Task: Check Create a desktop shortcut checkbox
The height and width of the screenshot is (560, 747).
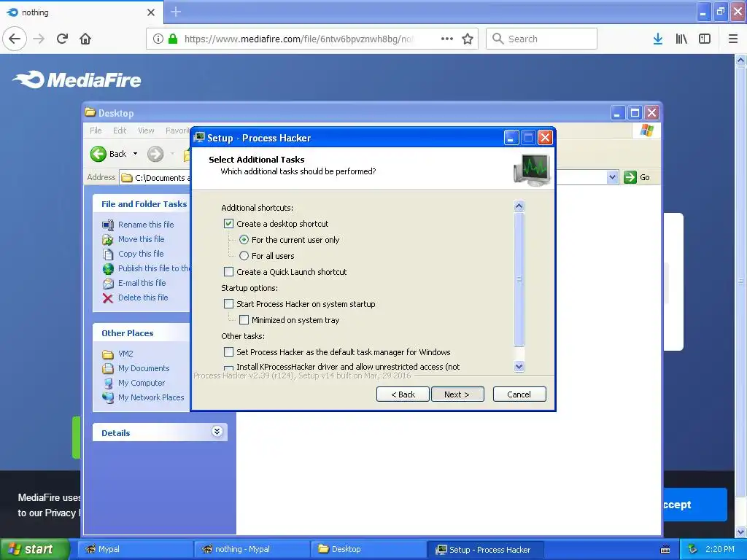Action: (x=228, y=223)
